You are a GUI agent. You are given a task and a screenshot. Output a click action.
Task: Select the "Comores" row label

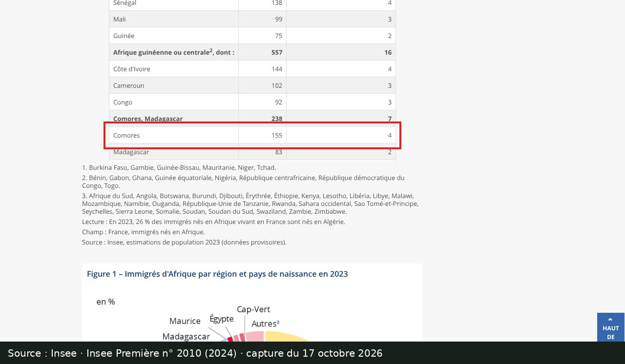126,135
